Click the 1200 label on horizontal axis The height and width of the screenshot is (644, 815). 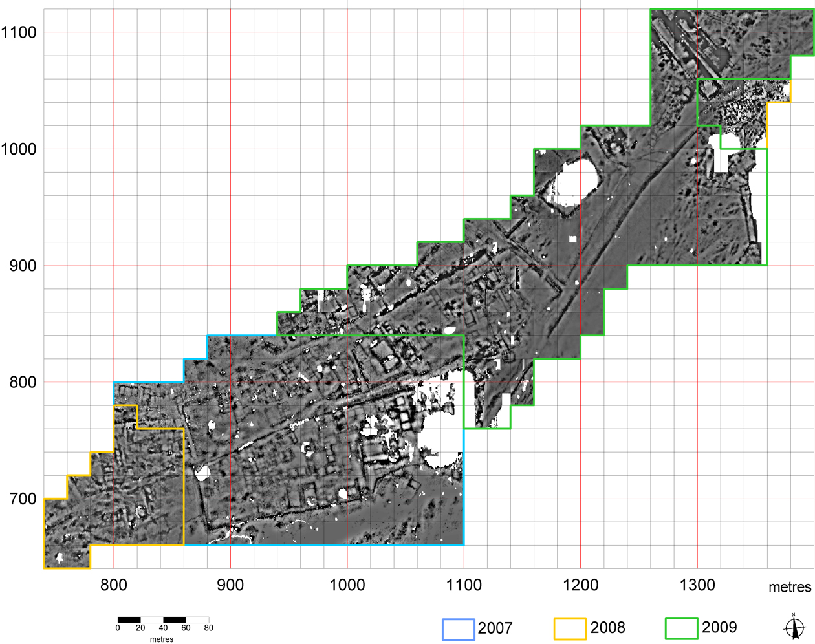tap(581, 585)
